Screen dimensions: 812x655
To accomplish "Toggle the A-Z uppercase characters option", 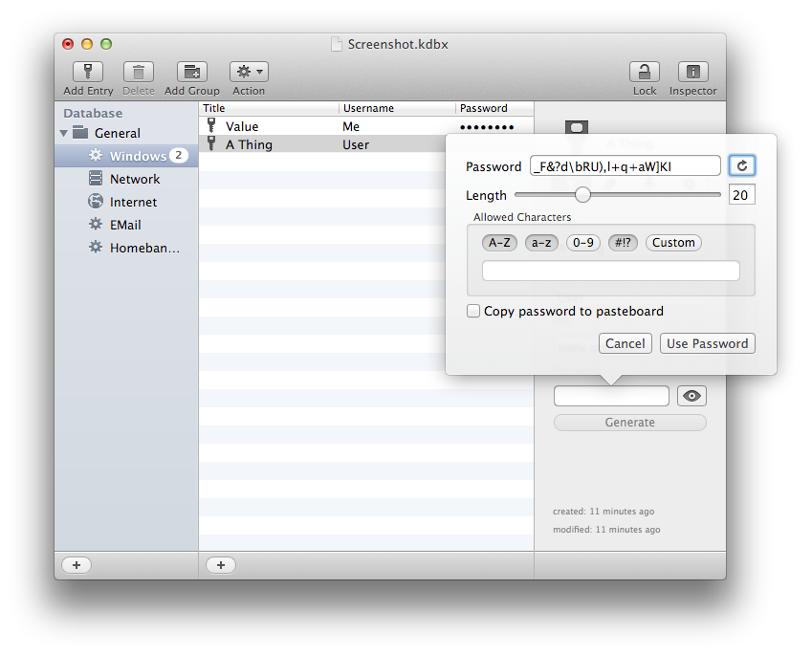I will point(499,243).
